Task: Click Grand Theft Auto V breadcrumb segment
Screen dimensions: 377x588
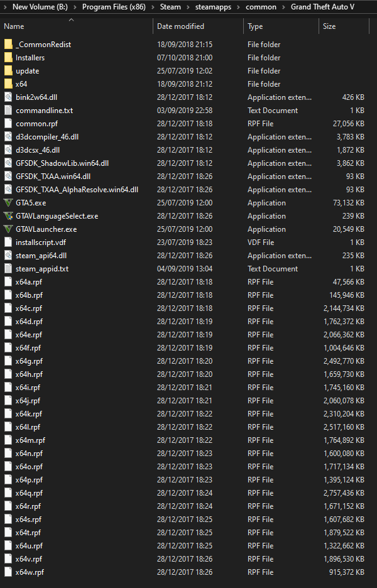Action: pos(322,7)
